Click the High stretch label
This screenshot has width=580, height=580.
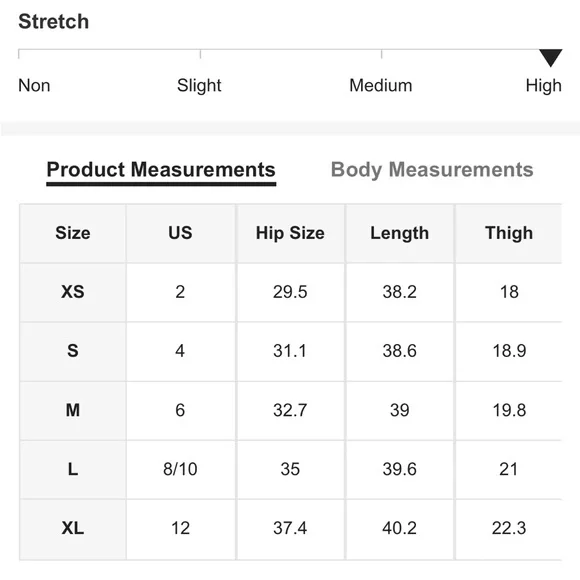(x=543, y=85)
